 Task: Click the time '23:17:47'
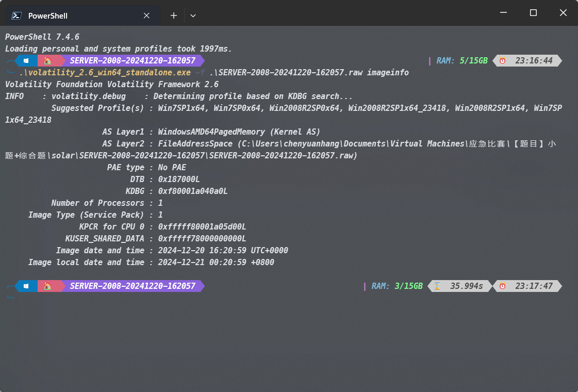[534, 286]
